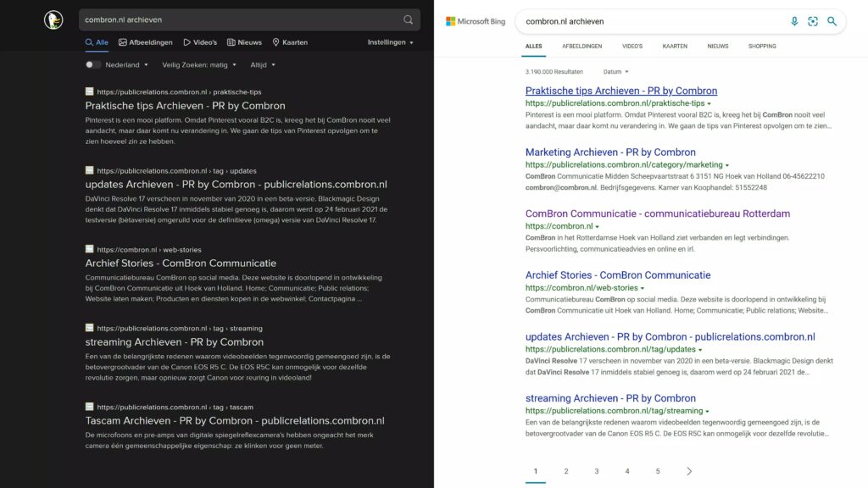This screenshot has width=868, height=488.
Task: Click favicon of web-stories DuckDuckGo result
Action: tap(89, 249)
